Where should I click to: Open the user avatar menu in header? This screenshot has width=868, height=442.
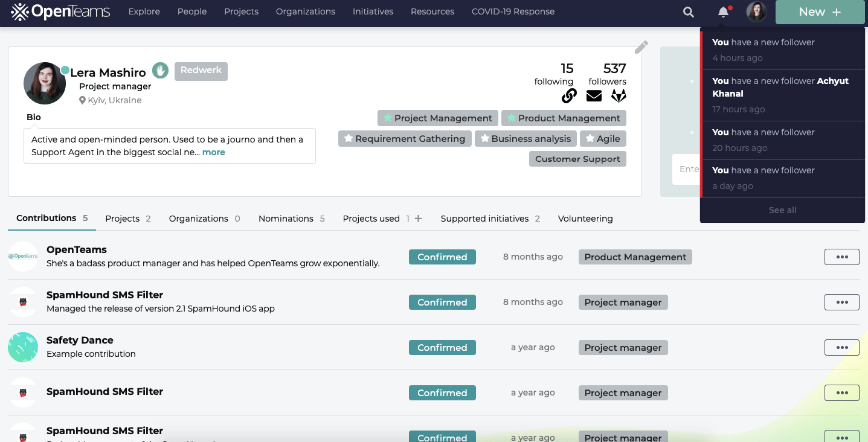pyautogui.click(x=757, y=12)
